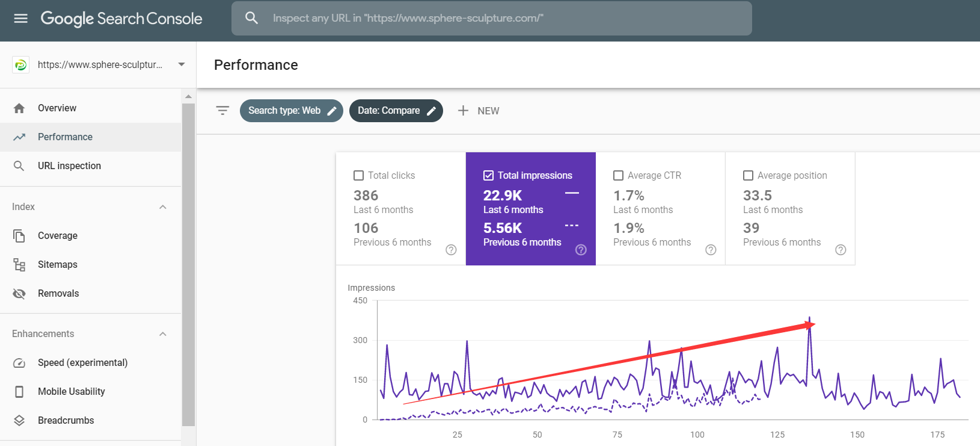Click the Total impressions 22.9K value
This screenshot has width=980, height=446.
(503, 196)
